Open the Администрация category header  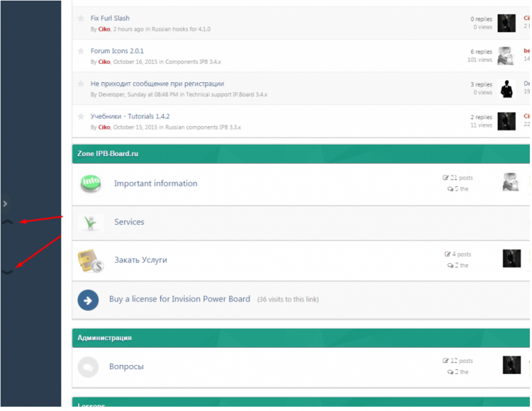point(104,338)
